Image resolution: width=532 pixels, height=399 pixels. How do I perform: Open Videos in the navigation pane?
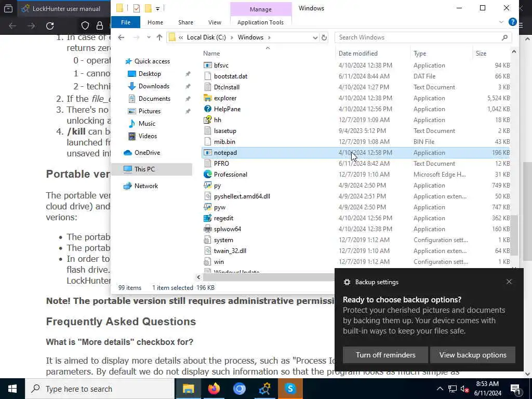pos(148,136)
